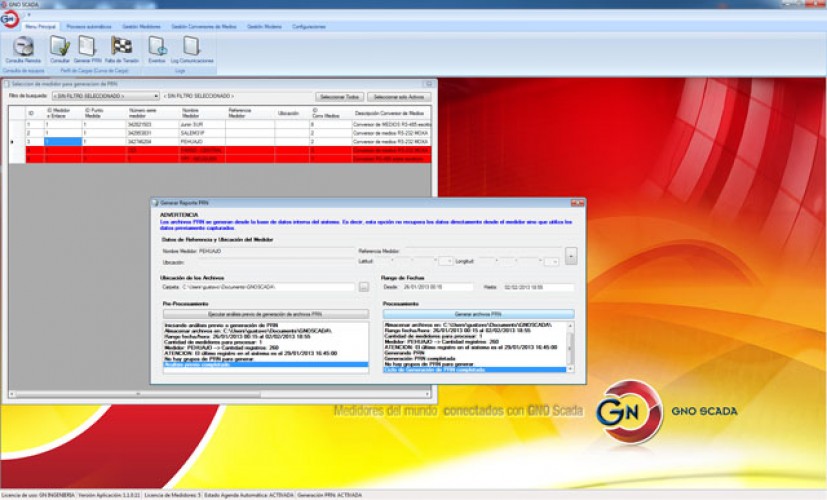The height and width of the screenshot is (500, 827).
Task: Click the button beside the longitude fields
Action: [571, 256]
